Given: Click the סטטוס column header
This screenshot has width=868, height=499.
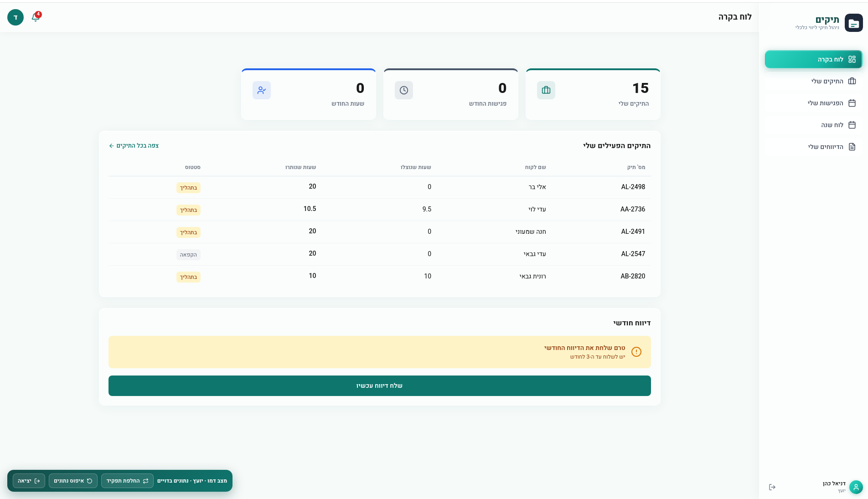Looking at the screenshot, I should point(193,167).
